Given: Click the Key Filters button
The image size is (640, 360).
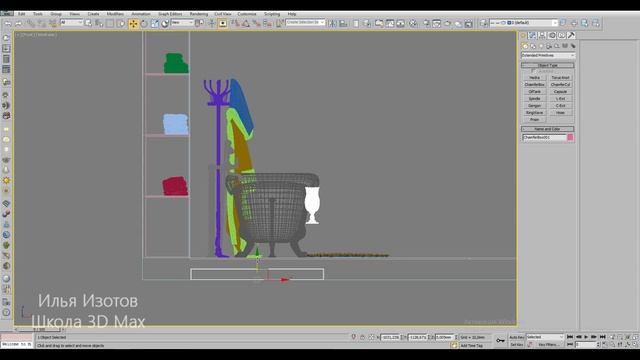Looking at the screenshot, I should click(x=548, y=345).
